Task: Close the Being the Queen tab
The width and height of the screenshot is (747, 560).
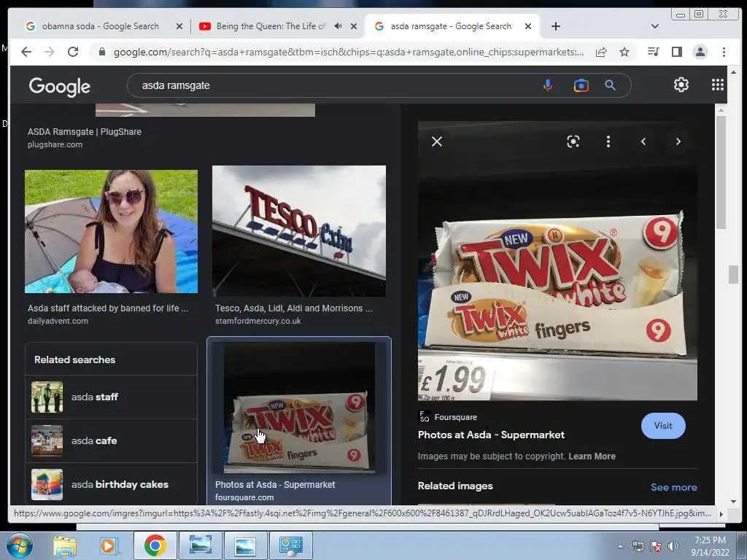Action: click(354, 26)
